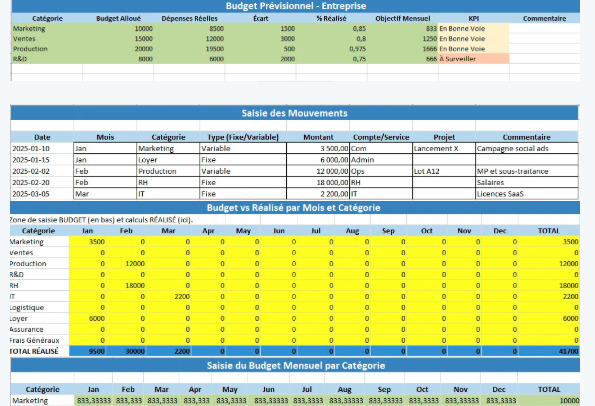Click the 'Budget Alloué' column header
595x406 pixels.
[118, 18]
